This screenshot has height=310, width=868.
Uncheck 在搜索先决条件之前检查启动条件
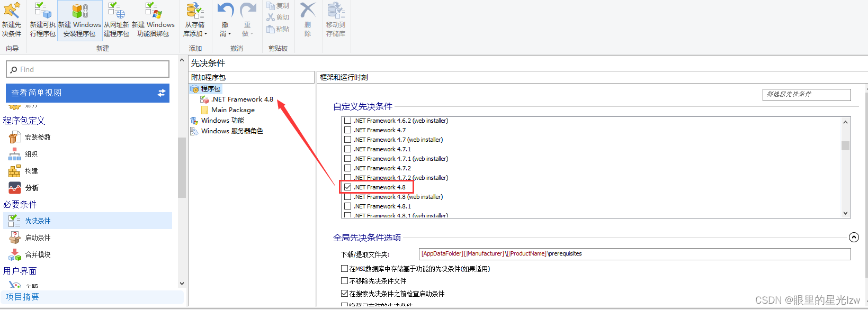coord(345,293)
